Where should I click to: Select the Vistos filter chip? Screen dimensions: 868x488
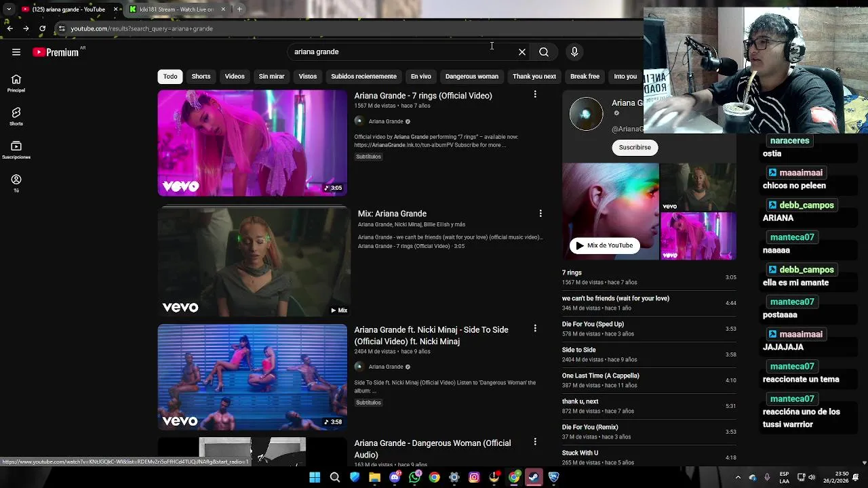tap(308, 77)
